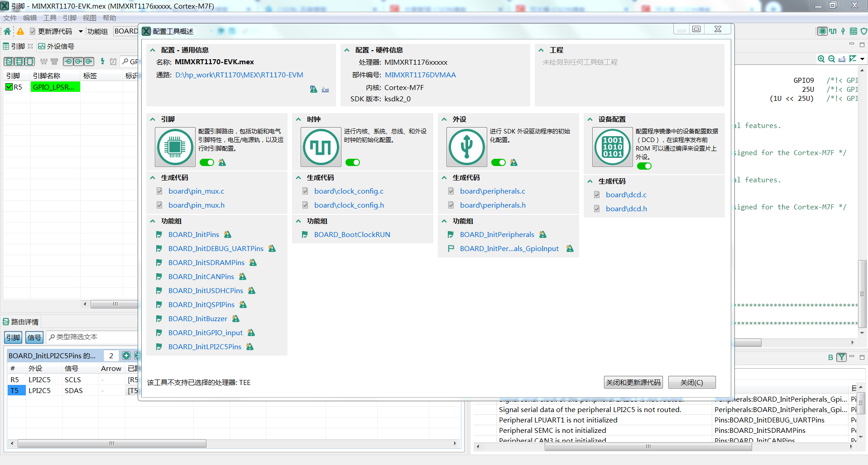Screen dimensions: 868x465
Task: Click warning icon under Pins tool toggle
Action: 222,162
